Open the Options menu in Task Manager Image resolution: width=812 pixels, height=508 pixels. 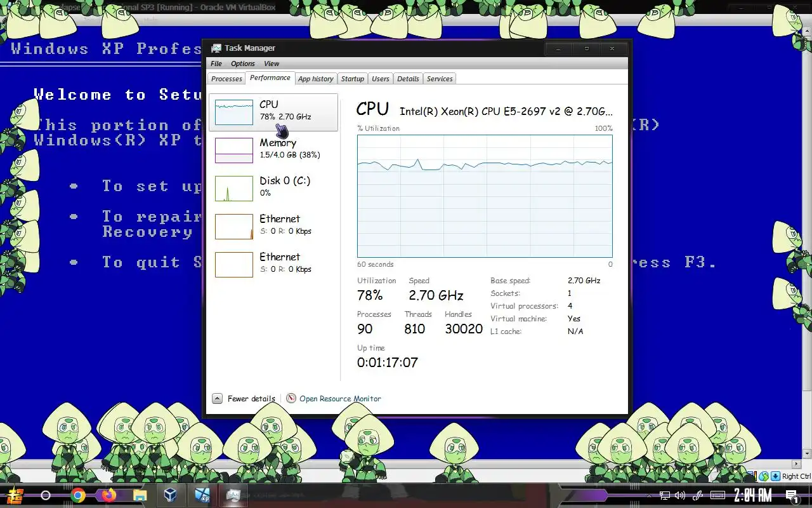pos(243,63)
